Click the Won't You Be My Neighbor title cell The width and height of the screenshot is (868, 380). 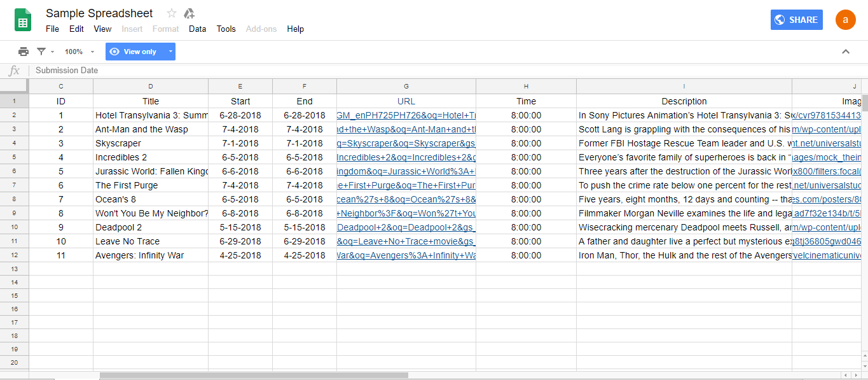point(151,213)
